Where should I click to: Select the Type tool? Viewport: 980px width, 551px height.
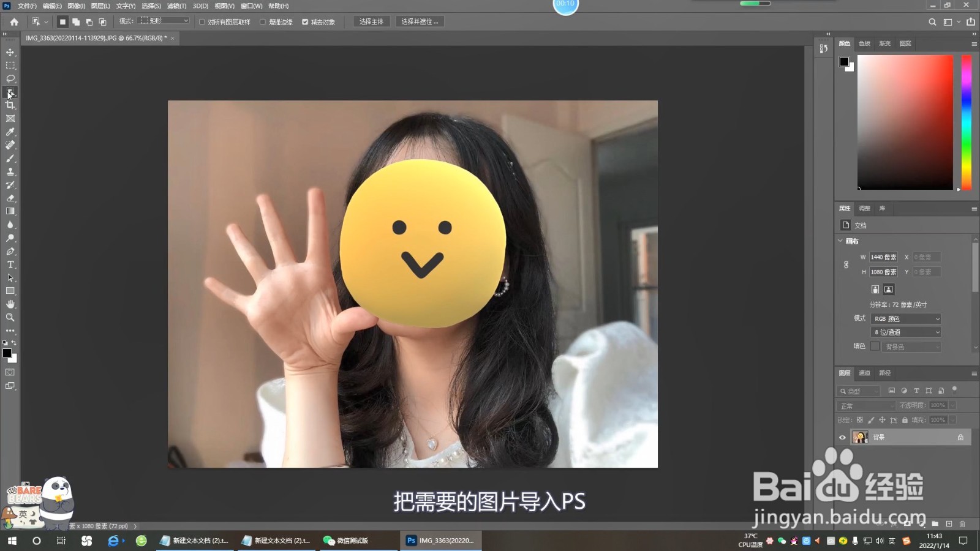click(10, 264)
